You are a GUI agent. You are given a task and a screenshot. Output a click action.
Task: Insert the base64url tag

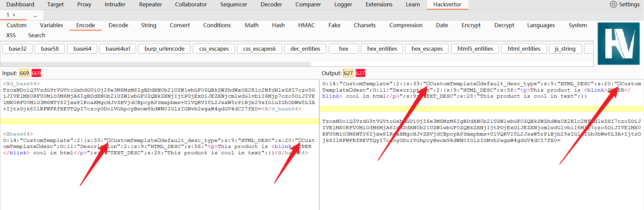[x=118, y=49]
